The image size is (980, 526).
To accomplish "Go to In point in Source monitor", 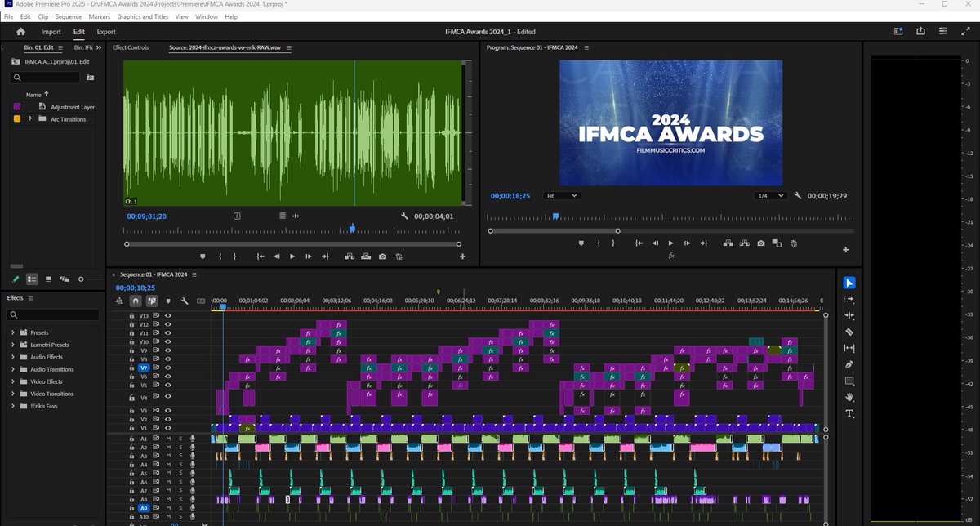I will (261, 256).
